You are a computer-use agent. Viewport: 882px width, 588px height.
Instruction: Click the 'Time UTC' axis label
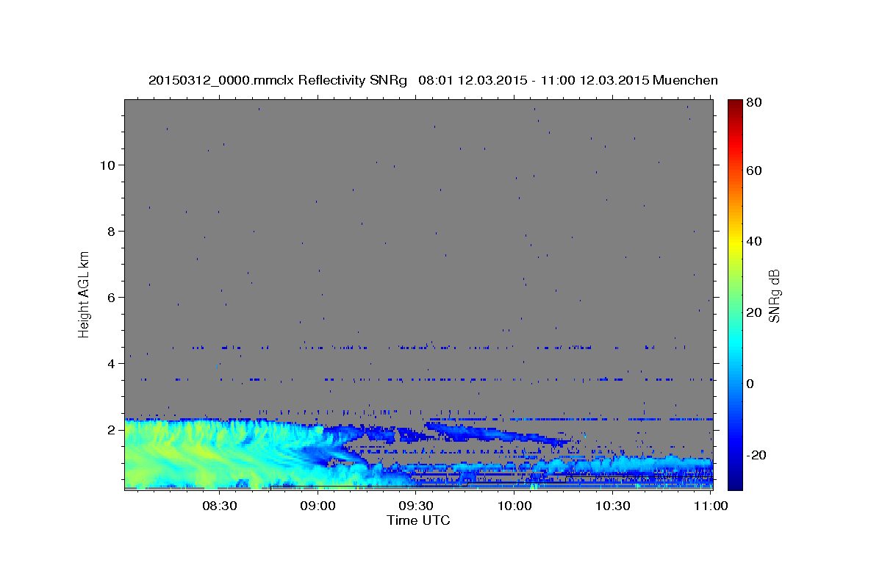point(418,520)
